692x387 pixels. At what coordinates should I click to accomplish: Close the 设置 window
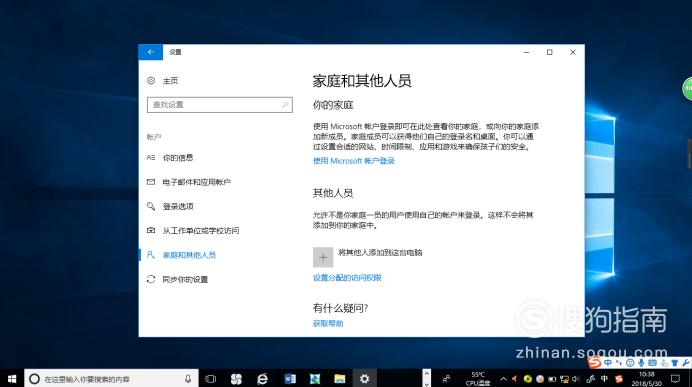573,52
